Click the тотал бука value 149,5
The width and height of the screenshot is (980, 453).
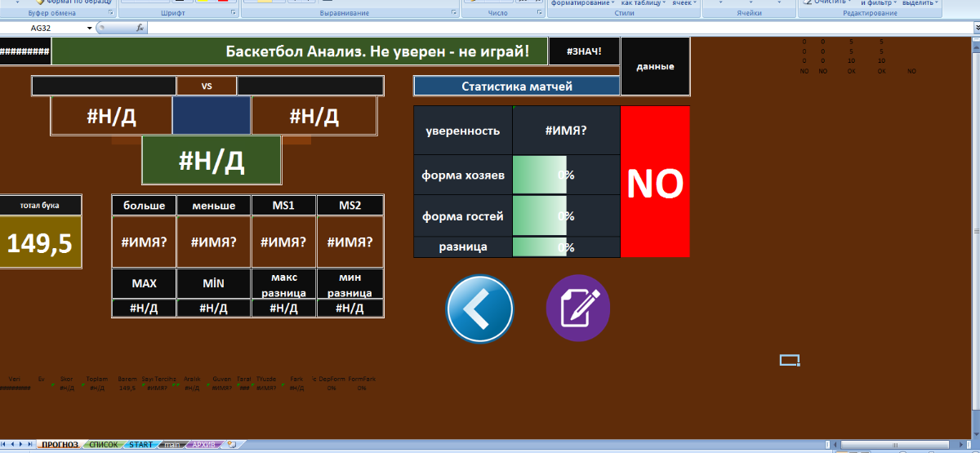tap(39, 243)
